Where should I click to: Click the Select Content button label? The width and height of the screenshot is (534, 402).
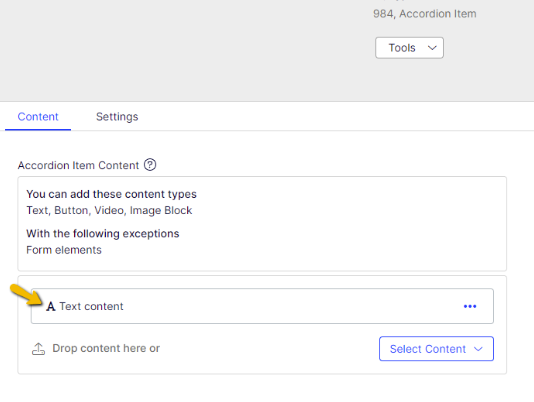(x=427, y=349)
